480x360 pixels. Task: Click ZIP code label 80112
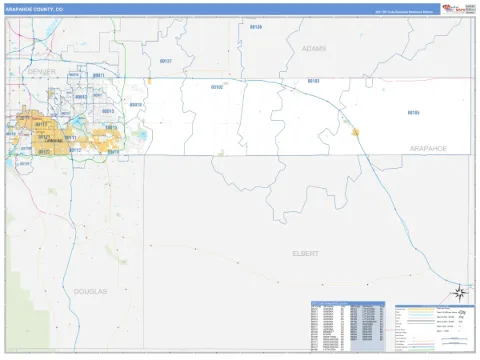[x=75, y=150]
